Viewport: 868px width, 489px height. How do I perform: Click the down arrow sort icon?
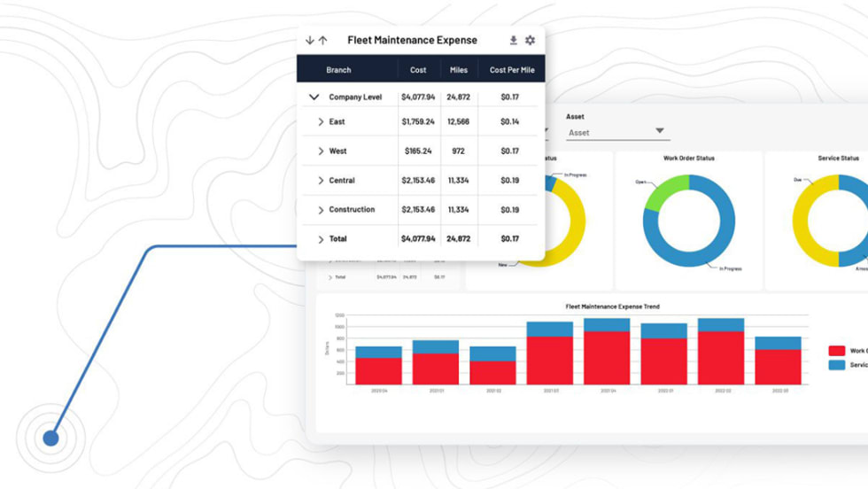310,41
